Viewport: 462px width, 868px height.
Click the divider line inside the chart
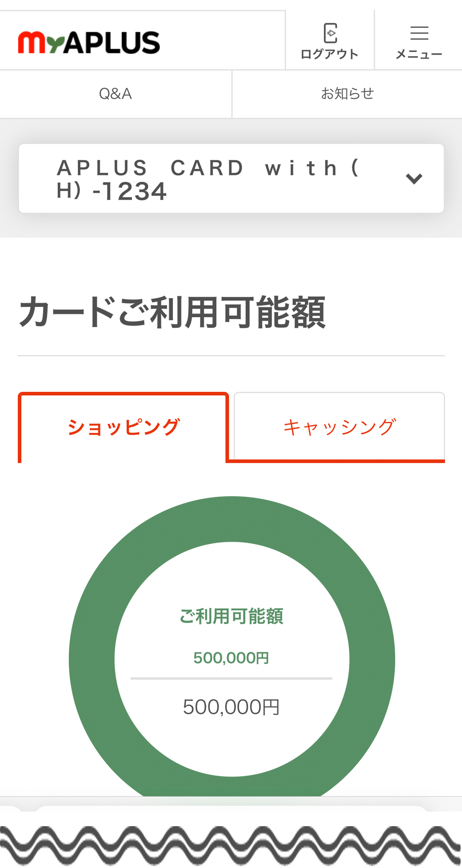click(x=231, y=679)
